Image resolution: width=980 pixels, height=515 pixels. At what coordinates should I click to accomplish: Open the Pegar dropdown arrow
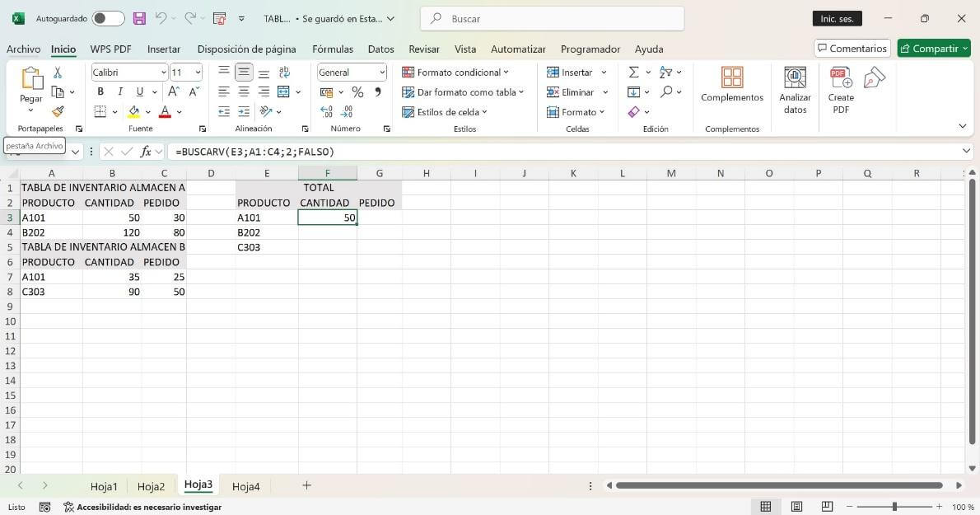click(x=30, y=110)
